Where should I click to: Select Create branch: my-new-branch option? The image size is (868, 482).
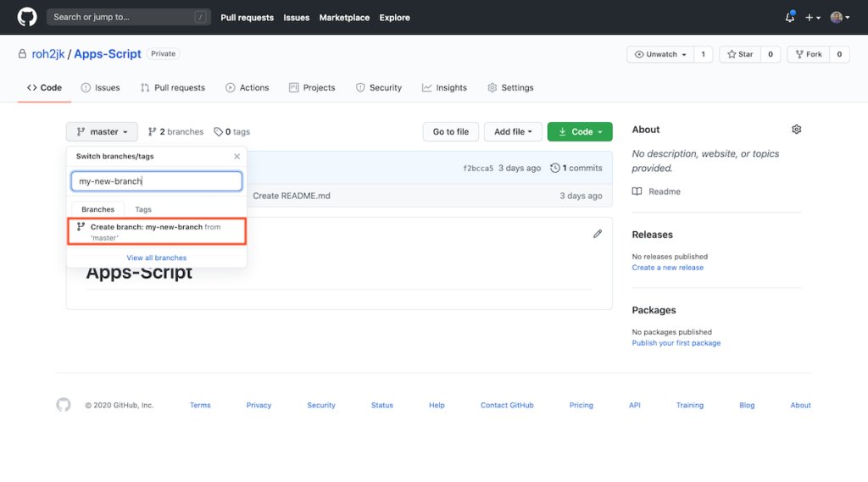coord(157,232)
